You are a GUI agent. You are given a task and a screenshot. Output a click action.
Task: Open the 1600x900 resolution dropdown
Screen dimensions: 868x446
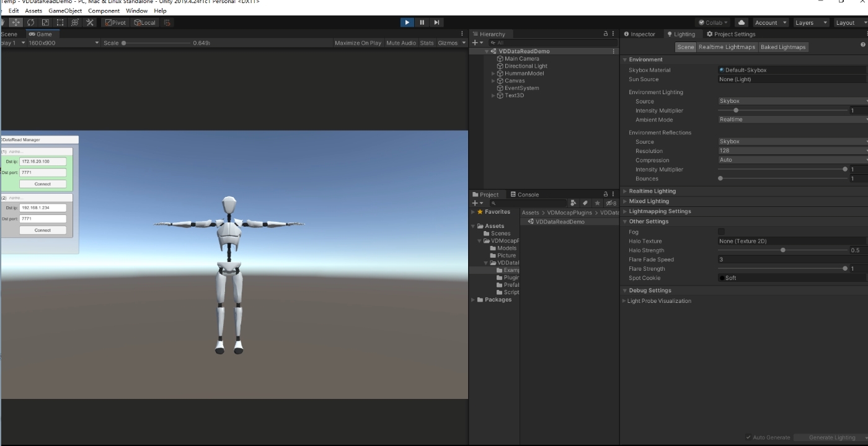[63, 43]
